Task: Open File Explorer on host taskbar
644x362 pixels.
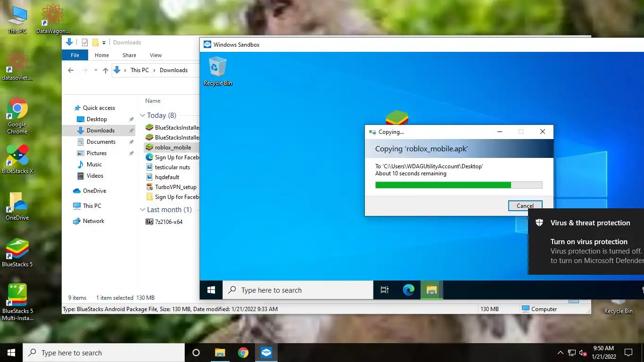Action: coord(220,353)
